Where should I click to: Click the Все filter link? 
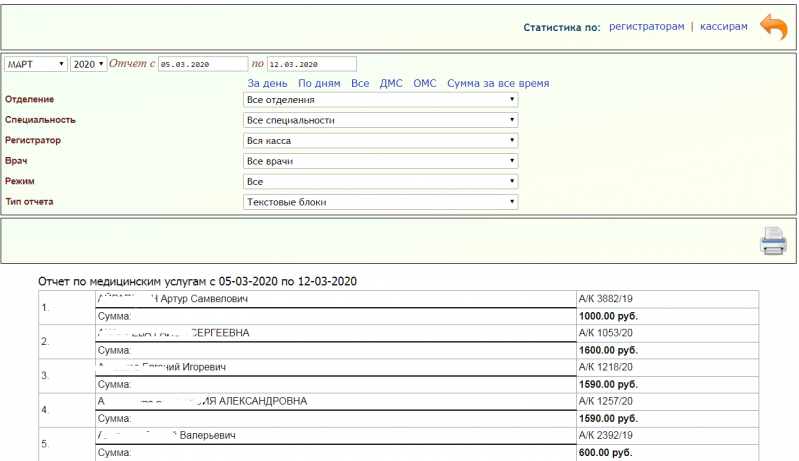[x=360, y=83]
